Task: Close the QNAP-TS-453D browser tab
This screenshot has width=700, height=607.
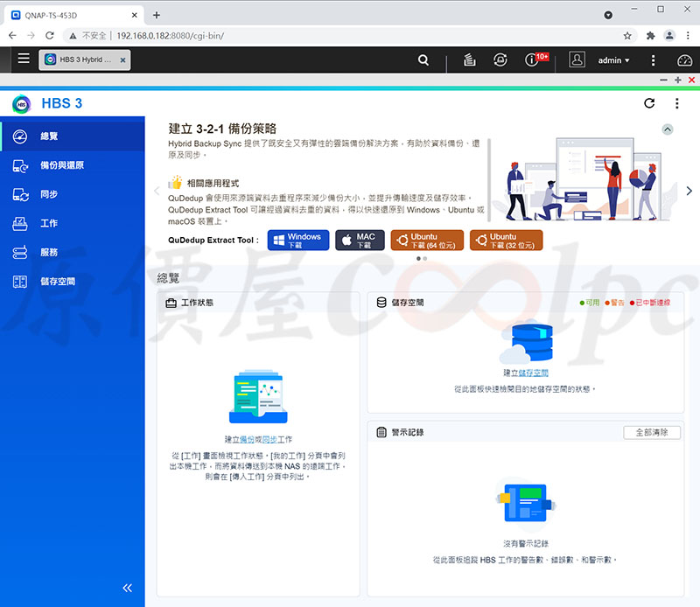Action: click(135, 15)
